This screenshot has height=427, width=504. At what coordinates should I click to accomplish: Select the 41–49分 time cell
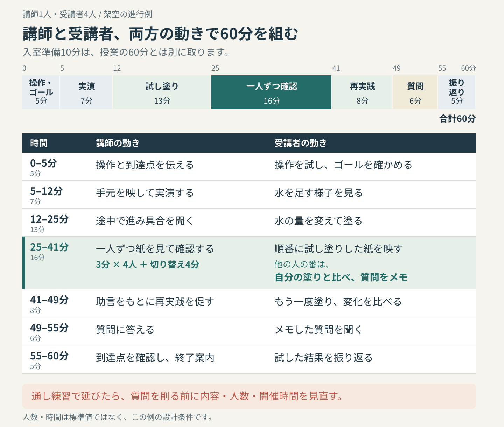coord(49,304)
